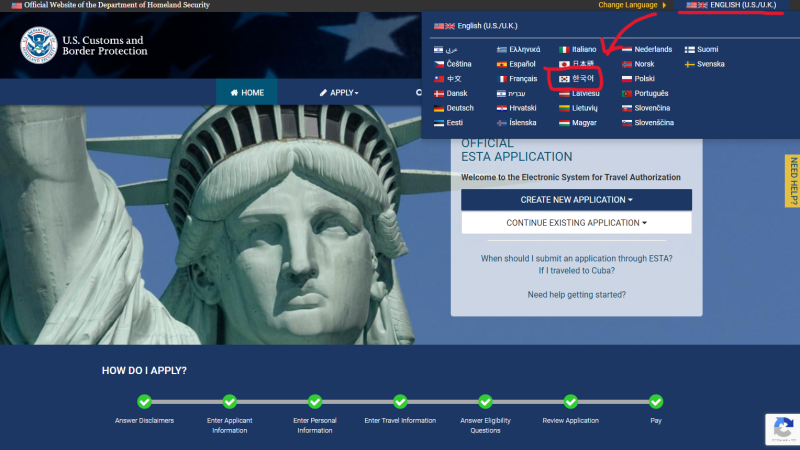Screen dimensions: 800x450
Task: Click the Estonian flag next to Eesti
Action: pos(439,123)
